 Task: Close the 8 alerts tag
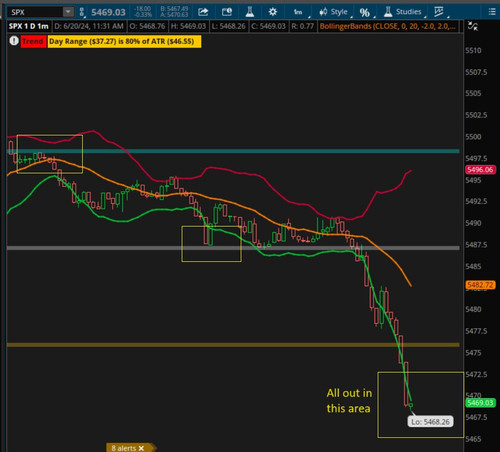(141, 448)
